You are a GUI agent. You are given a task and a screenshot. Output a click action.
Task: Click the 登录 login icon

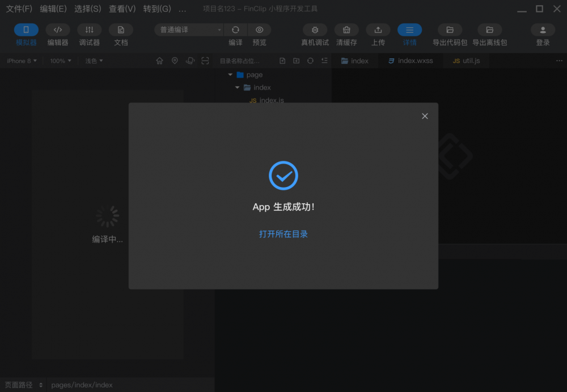[x=543, y=30]
